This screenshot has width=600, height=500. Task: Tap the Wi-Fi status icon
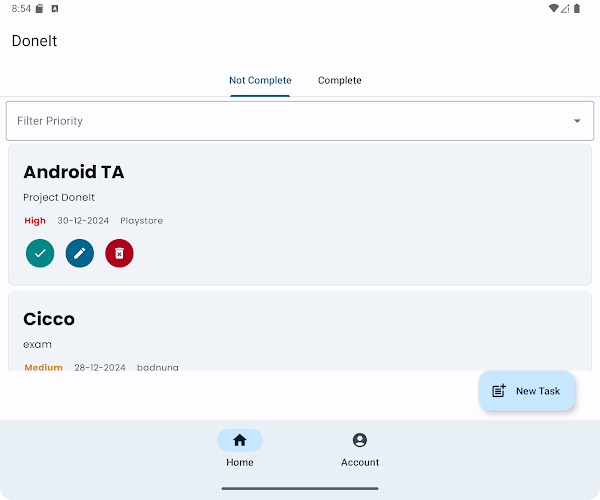pos(553,8)
